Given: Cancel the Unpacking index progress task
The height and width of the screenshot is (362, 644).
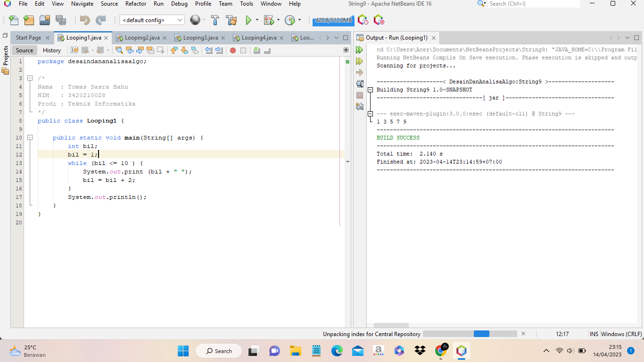Looking at the screenshot, I should [x=523, y=334].
